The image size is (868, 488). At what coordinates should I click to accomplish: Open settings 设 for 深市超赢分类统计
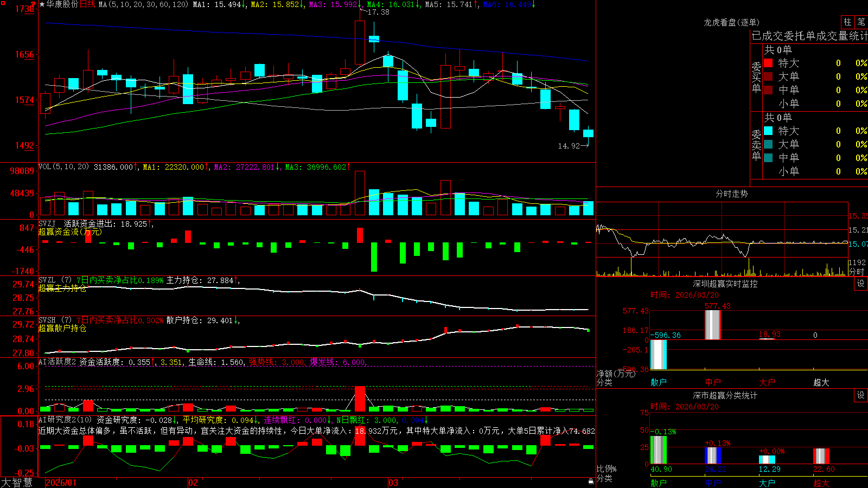pyautogui.click(x=861, y=395)
